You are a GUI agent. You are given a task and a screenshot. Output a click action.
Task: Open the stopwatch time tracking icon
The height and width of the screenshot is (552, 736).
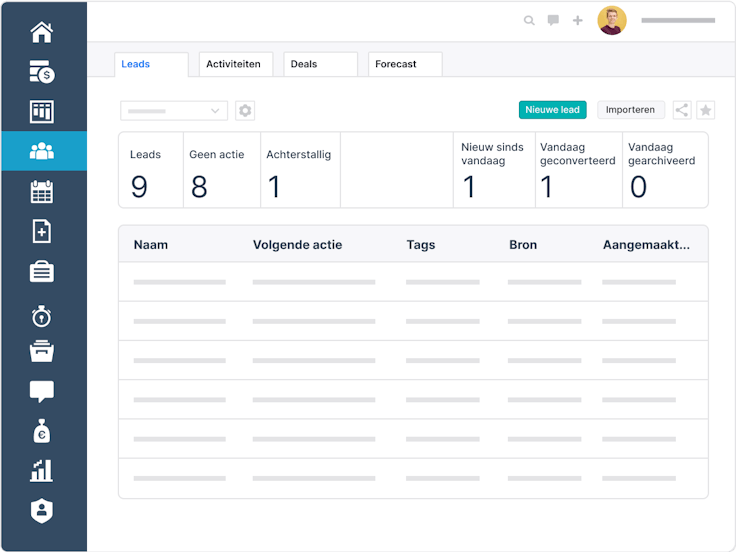point(42,316)
